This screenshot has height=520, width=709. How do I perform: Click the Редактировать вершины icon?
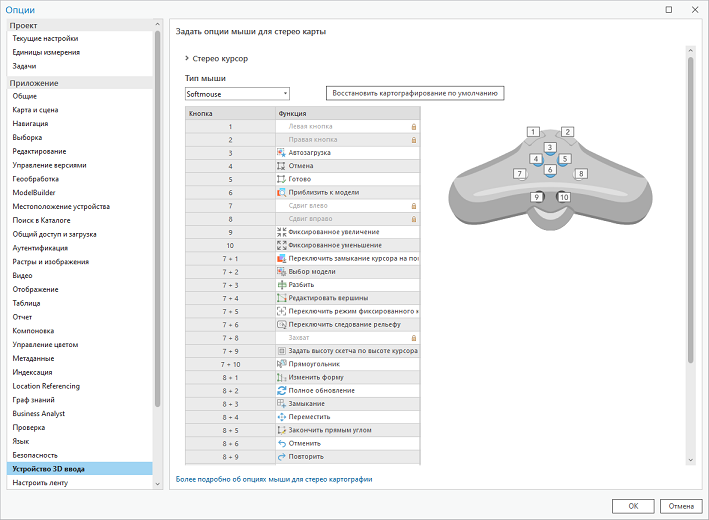(x=281, y=298)
